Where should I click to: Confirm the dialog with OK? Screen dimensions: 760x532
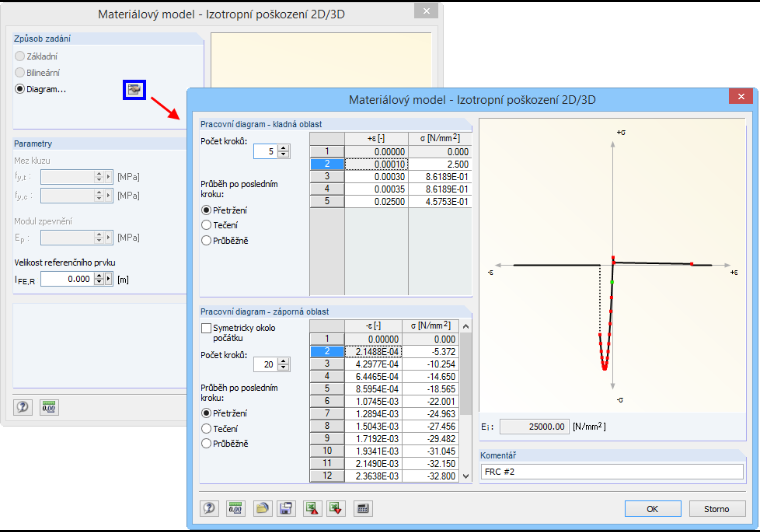tap(652, 509)
